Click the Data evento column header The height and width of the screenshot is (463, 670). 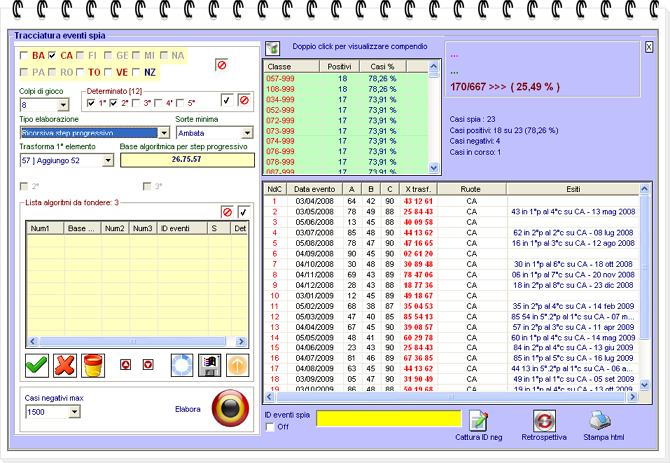click(x=312, y=188)
